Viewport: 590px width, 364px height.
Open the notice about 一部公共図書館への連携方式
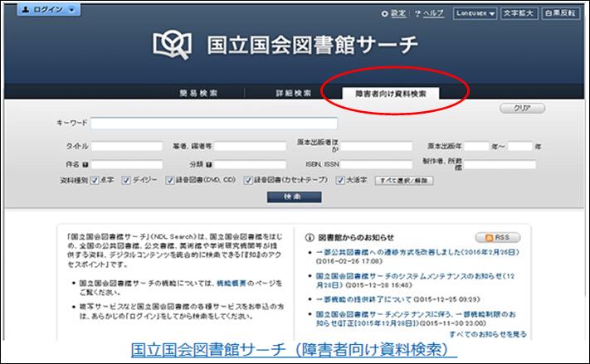(417, 252)
